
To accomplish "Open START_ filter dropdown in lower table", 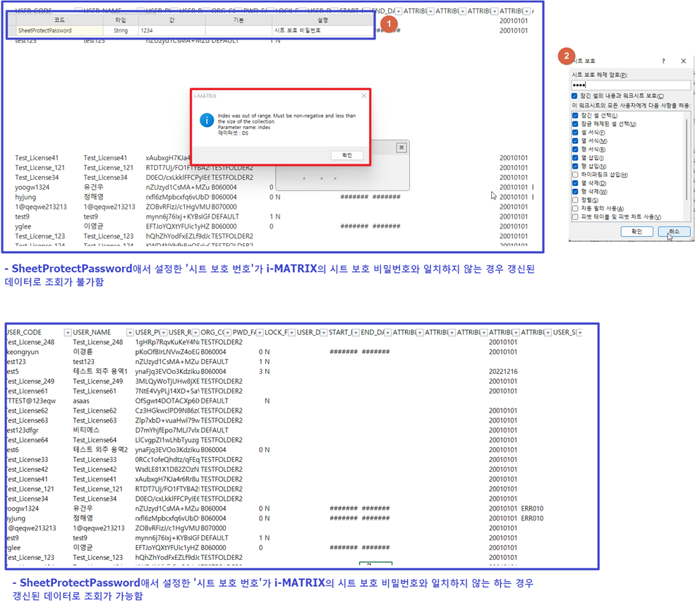I will (x=356, y=332).
